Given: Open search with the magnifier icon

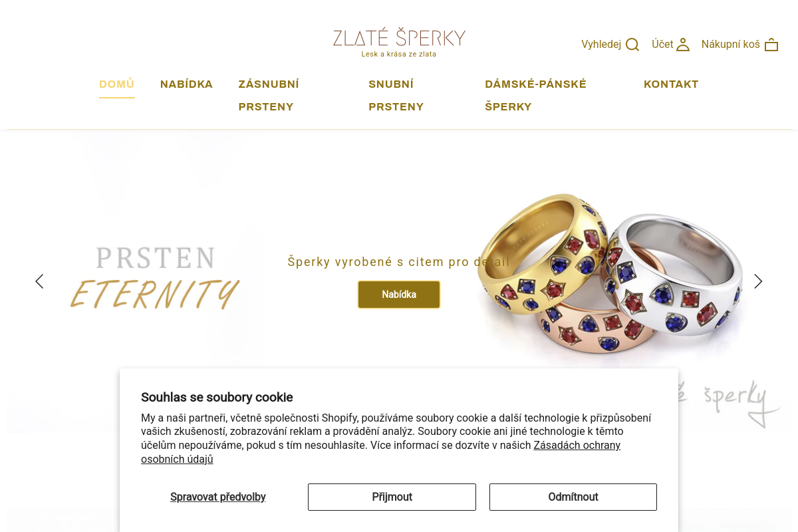Looking at the screenshot, I should point(632,44).
